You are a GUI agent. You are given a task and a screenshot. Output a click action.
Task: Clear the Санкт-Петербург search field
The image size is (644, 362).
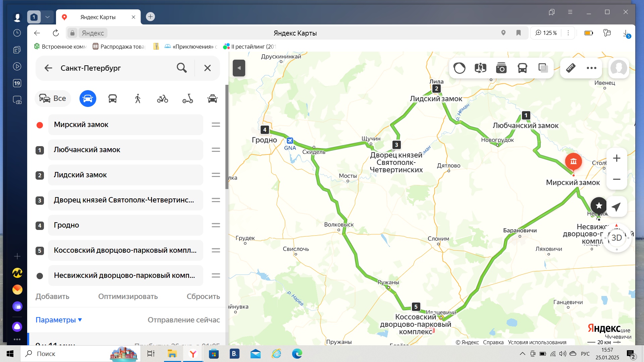(208, 68)
